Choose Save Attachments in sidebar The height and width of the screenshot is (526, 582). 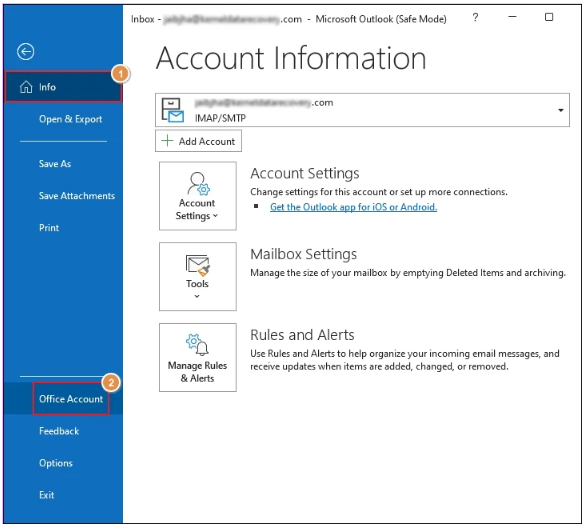[77, 196]
